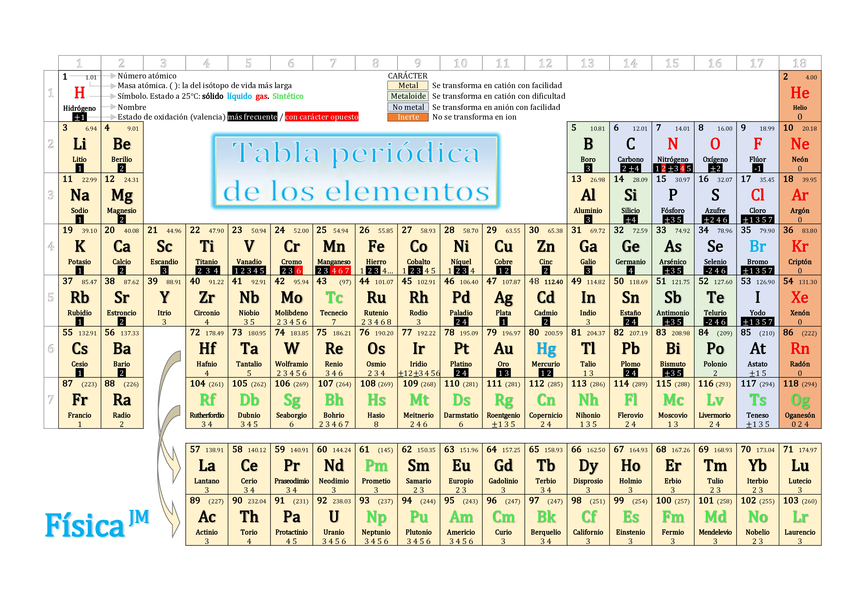
Task: Select the Rutherfordio (Rf) cell
Action: (x=207, y=403)
